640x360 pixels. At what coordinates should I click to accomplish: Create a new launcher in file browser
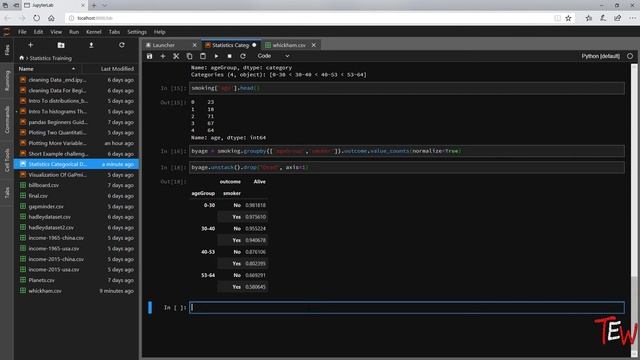pos(31,45)
